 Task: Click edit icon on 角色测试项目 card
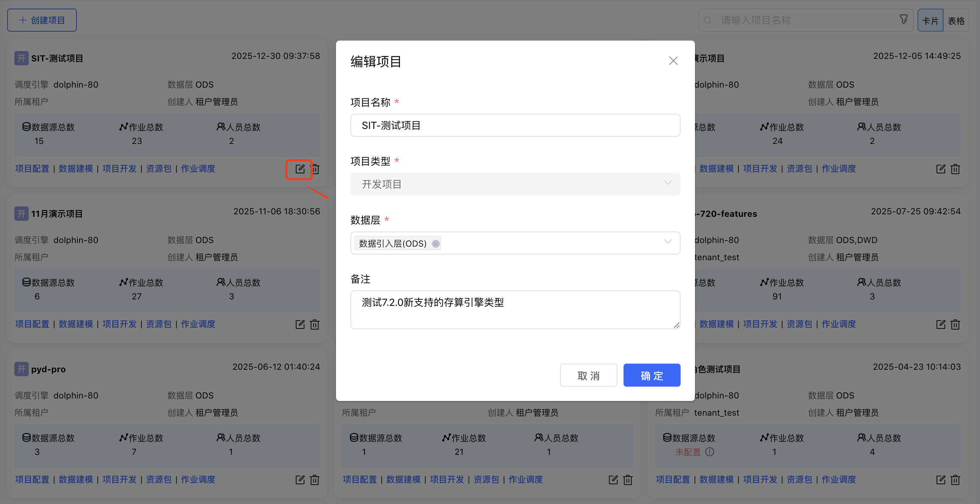[x=941, y=480]
